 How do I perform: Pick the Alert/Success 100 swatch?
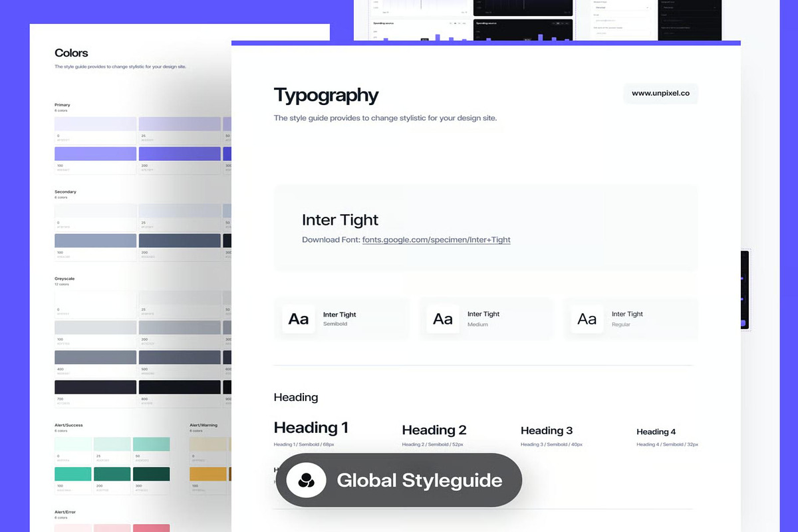coord(73,474)
